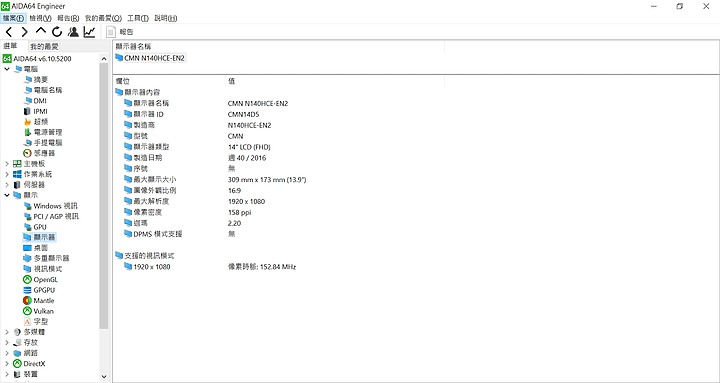
Task: Select AIDA64 v6.10.5200 root node
Action: tap(37, 59)
